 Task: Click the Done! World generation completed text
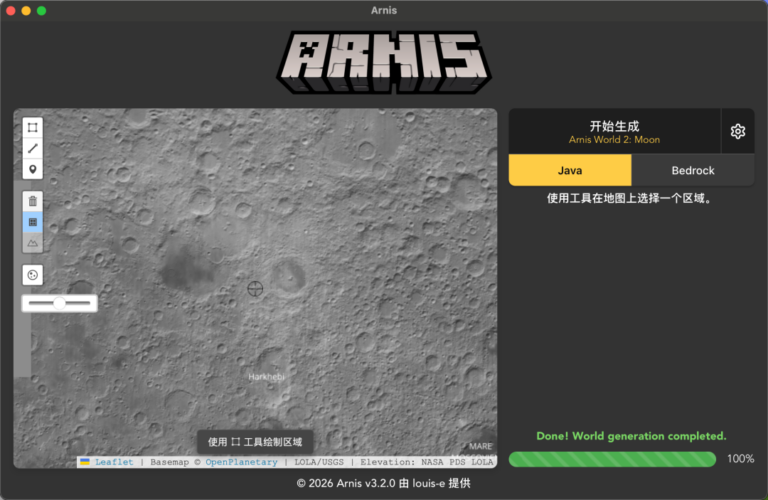pos(631,436)
